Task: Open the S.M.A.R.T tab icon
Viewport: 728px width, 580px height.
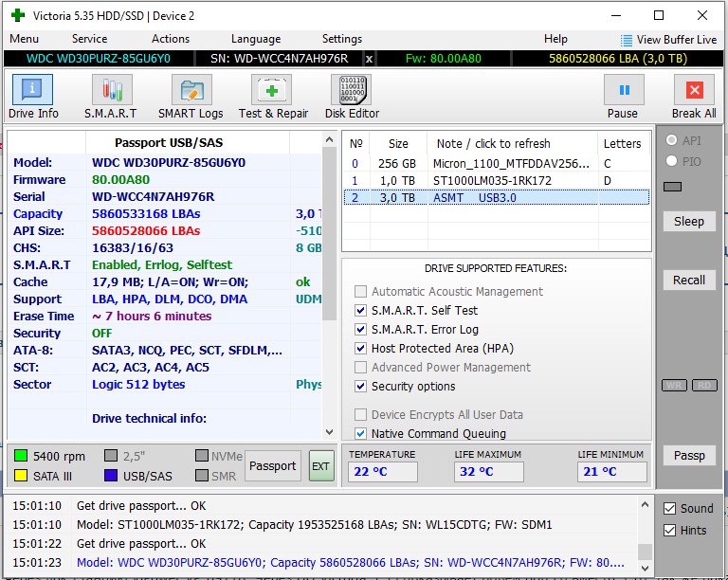Action: (x=112, y=89)
